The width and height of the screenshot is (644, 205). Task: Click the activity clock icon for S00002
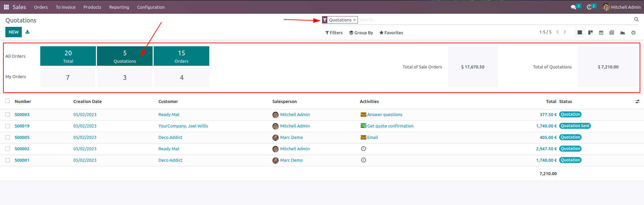pyautogui.click(x=363, y=149)
